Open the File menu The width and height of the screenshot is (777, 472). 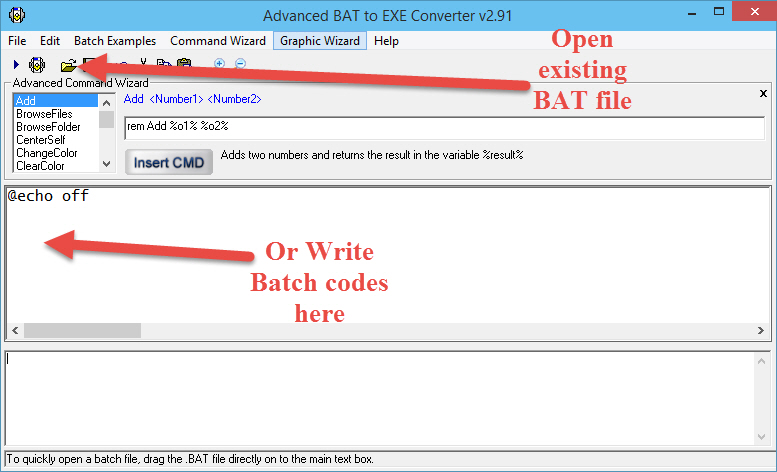click(x=17, y=41)
